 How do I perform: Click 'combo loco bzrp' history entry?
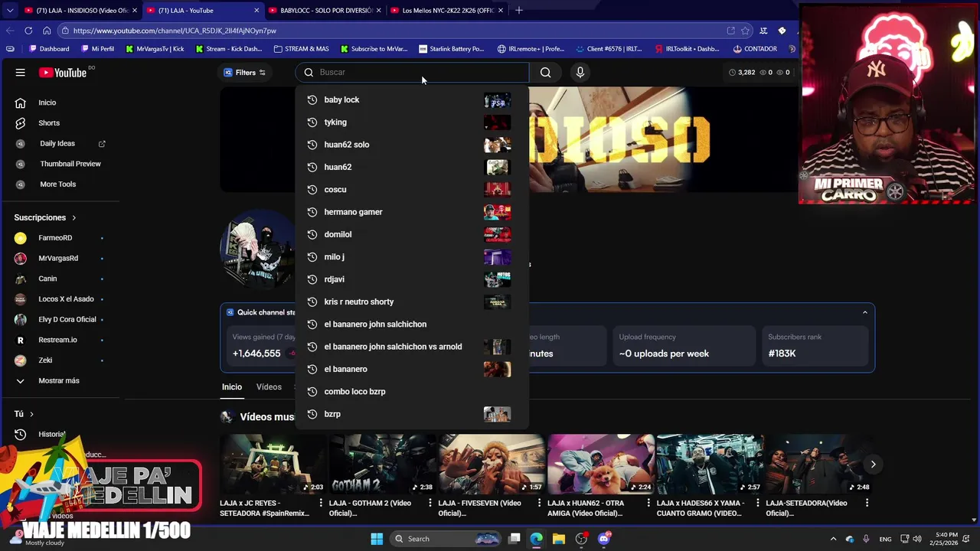pyautogui.click(x=411, y=392)
